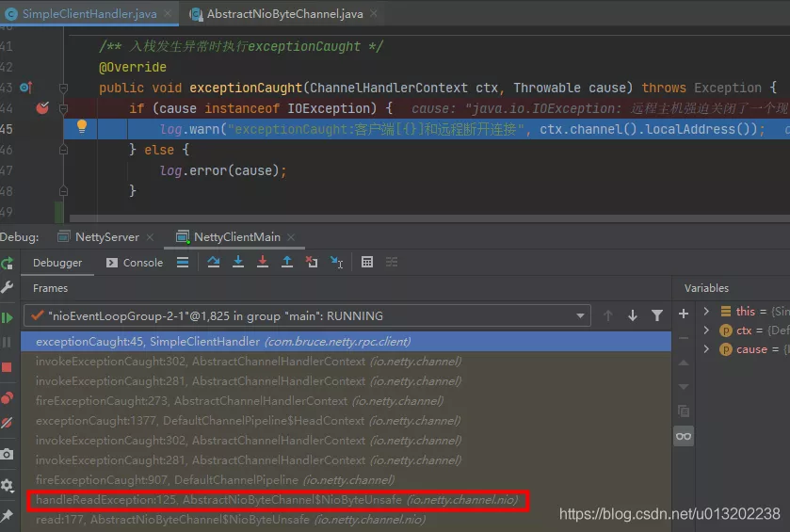The width and height of the screenshot is (790, 532).
Task: Toggle the breakpoint on line 44
Action: (x=42, y=107)
